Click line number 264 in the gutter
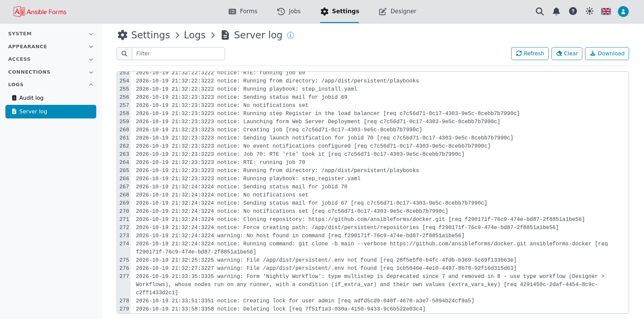The image size is (644, 319). point(124,162)
